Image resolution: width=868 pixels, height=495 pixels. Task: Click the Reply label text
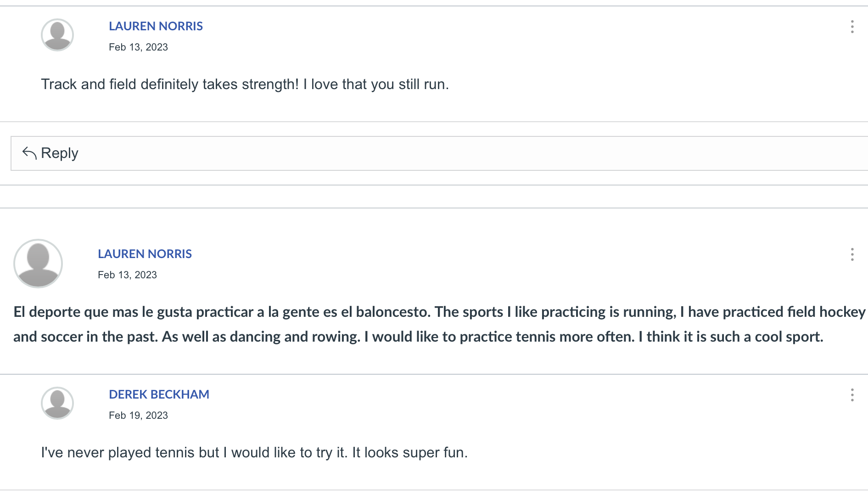[x=60, y=153]
